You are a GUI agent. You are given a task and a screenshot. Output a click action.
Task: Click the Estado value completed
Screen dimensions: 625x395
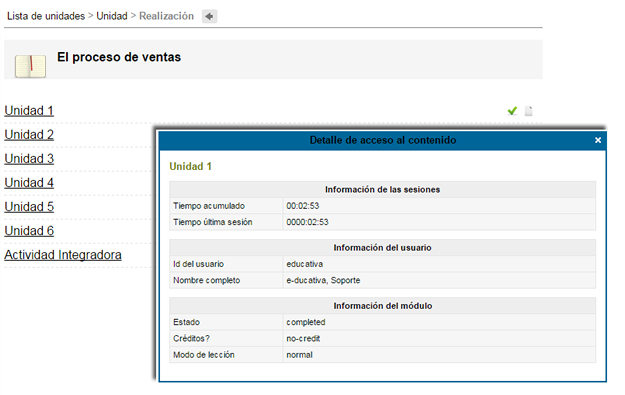point(306,322)
